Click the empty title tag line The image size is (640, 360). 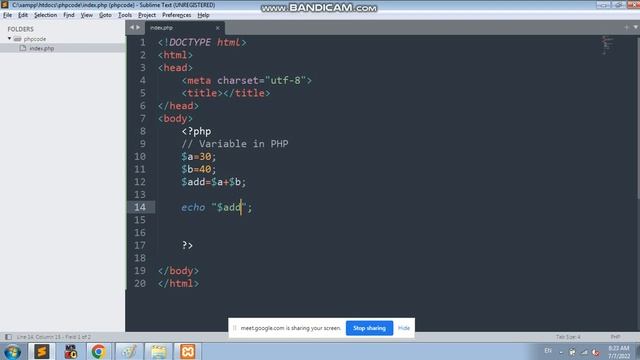point(226,93)
